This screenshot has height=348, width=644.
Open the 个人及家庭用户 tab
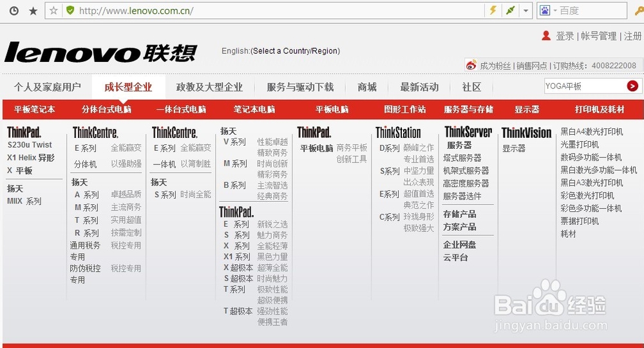tap(47, 87)
